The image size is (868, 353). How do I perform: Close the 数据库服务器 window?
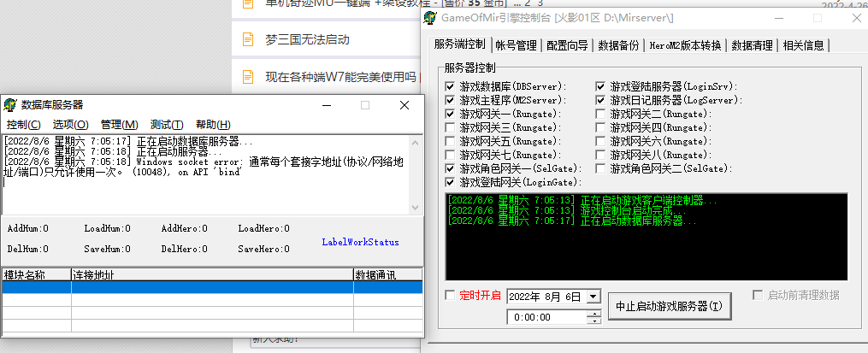404,105
